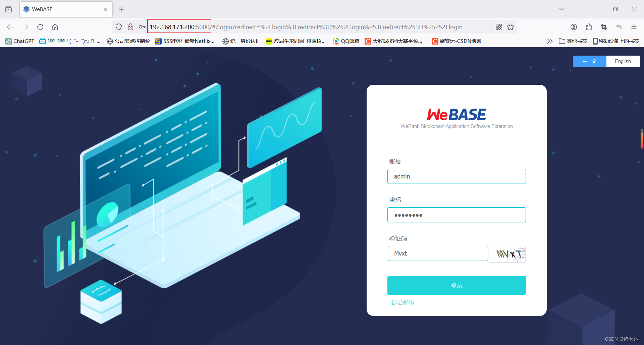Open the 大数据技能大赛平台 bookmark
This screenshot has width=644, height=345.
(x=393, y=41)
